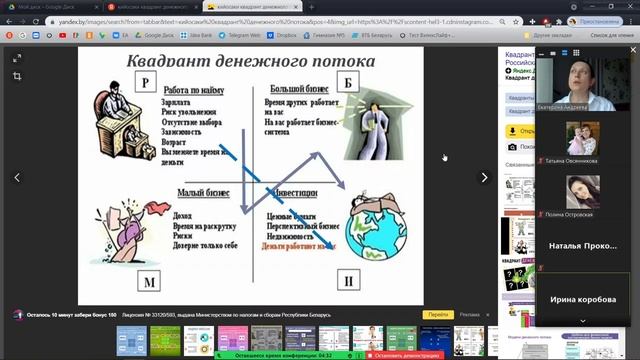Switch video panel to grid gallery view
This screenshot has height=360, width=640.
pyautogui.click(x=576, y=53)
